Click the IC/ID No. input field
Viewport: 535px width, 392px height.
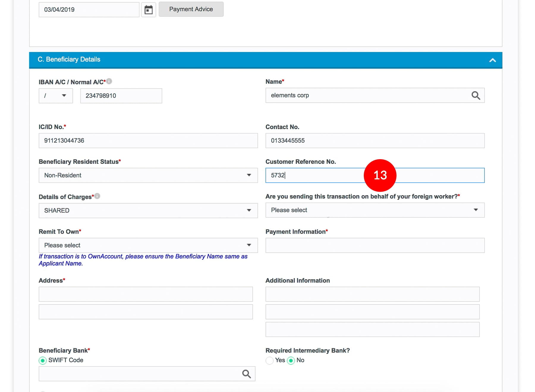[148, 140]
